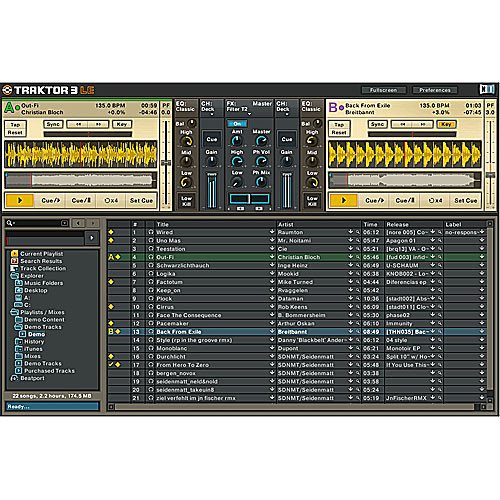Open Title dropdown arrow for Wired
Viewport: 500px width, 500px height.
[x=272, y=232]
